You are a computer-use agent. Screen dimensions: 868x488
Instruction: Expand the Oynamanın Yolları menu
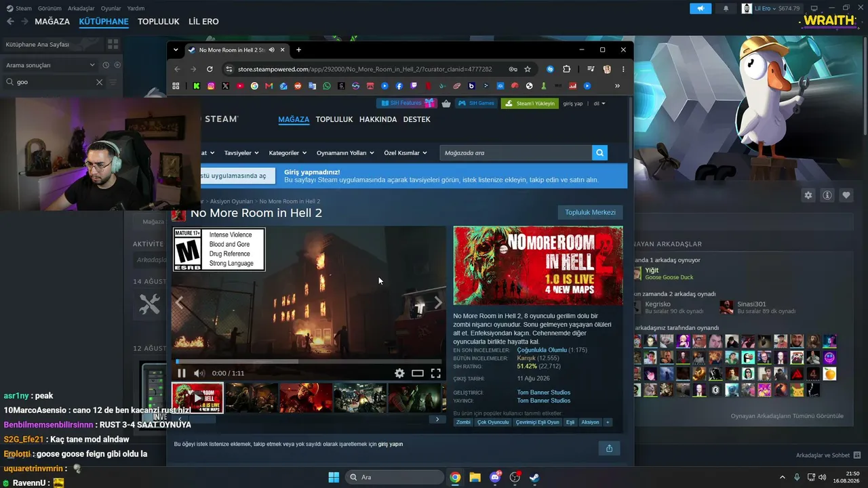(x=344, y=153)
